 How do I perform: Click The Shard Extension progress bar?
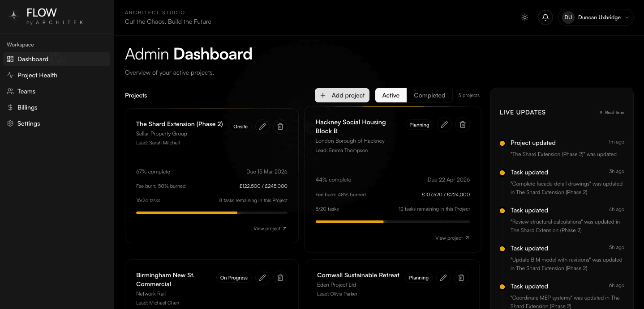[211, 213]
